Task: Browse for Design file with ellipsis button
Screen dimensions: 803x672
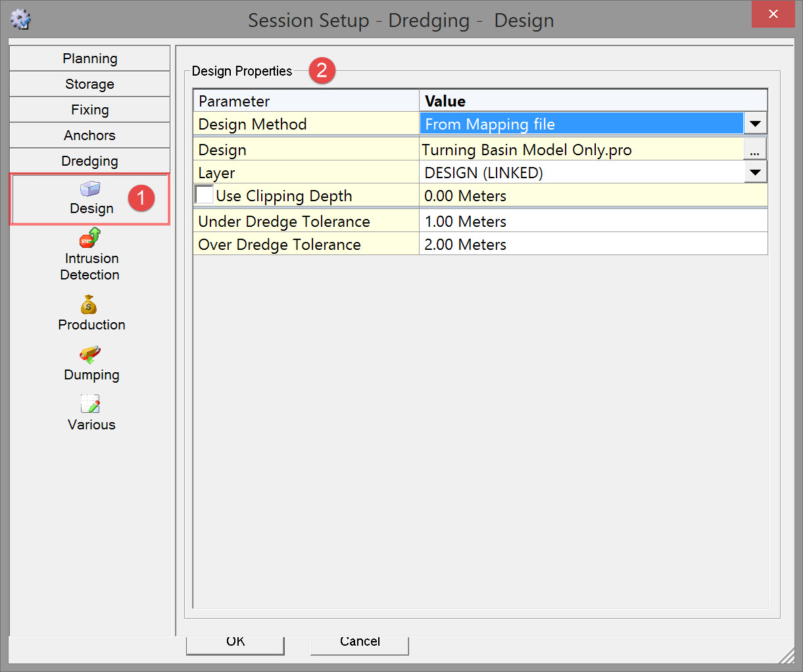Action: (754, 150)
